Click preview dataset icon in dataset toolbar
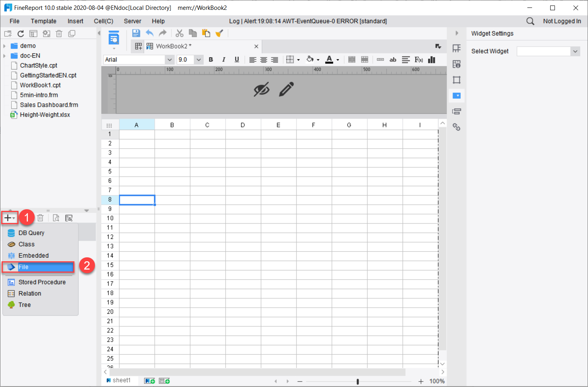 coord(56,218)
